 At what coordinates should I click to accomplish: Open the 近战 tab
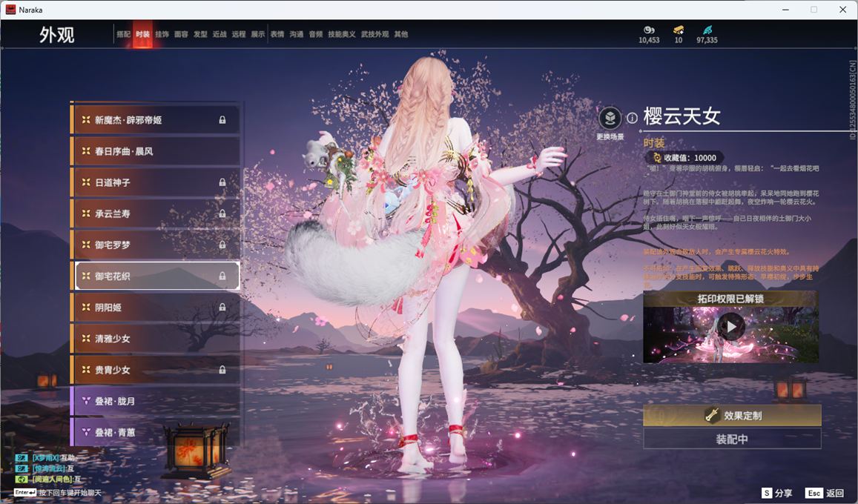tap(220, 34)
